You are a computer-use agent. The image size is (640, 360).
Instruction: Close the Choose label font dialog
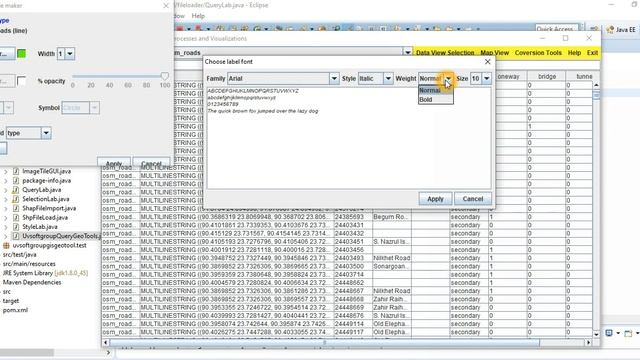pos(487,62)
